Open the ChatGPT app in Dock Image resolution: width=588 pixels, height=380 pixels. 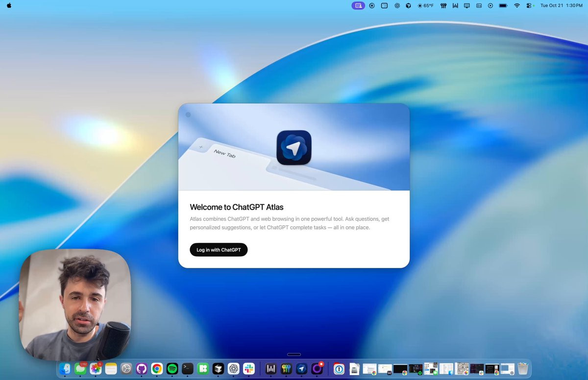233,369
